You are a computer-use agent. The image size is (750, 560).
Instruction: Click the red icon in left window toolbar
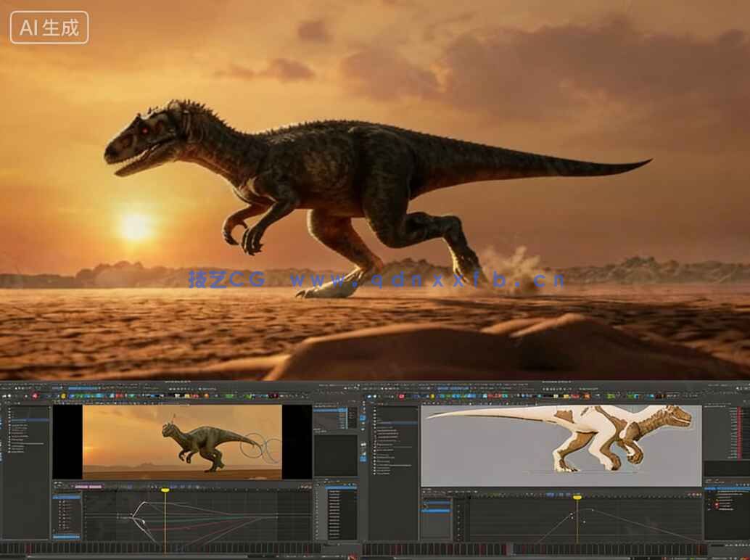click(x=35, y=396)
